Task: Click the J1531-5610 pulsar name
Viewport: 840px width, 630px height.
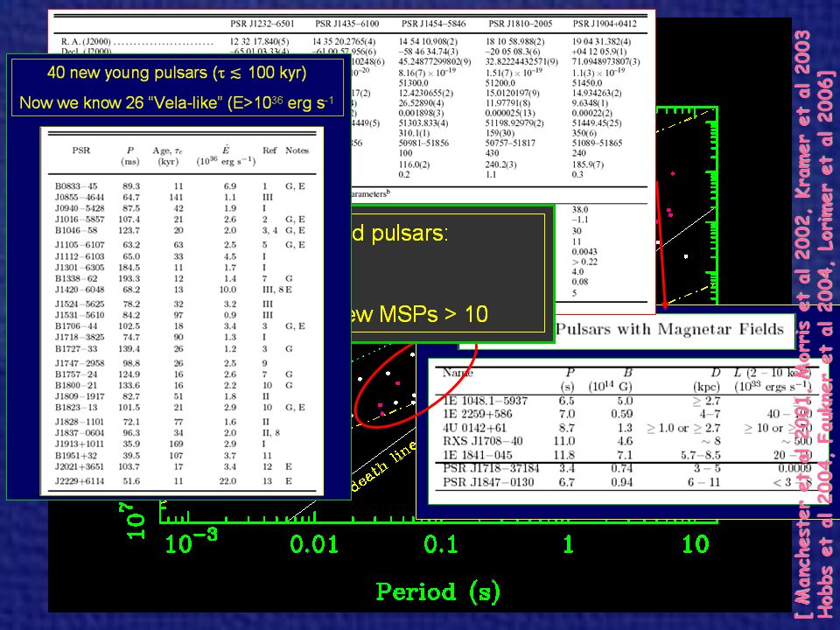Action: [80, 315]
